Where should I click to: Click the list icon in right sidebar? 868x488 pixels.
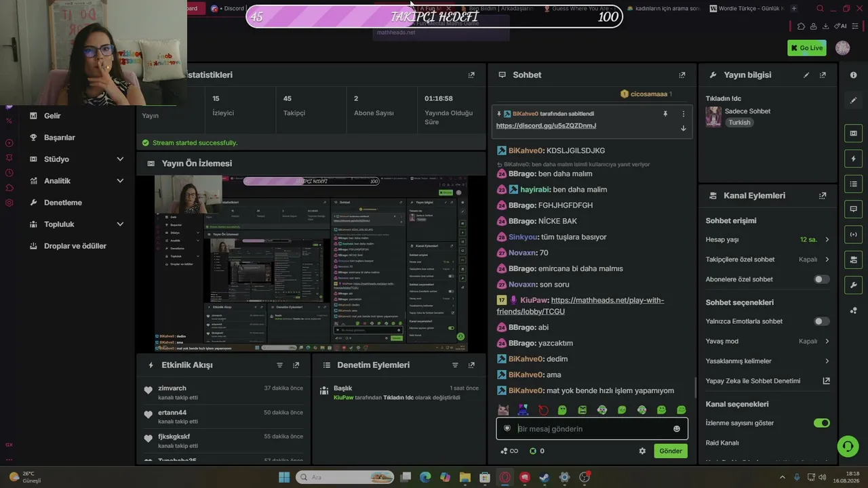click(x=854, y=184)
